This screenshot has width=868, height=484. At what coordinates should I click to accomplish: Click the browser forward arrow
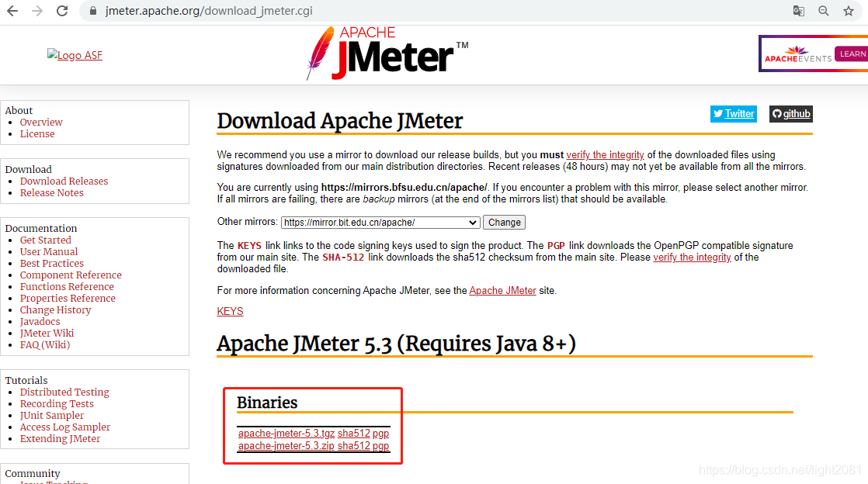[x=37, y=11]
